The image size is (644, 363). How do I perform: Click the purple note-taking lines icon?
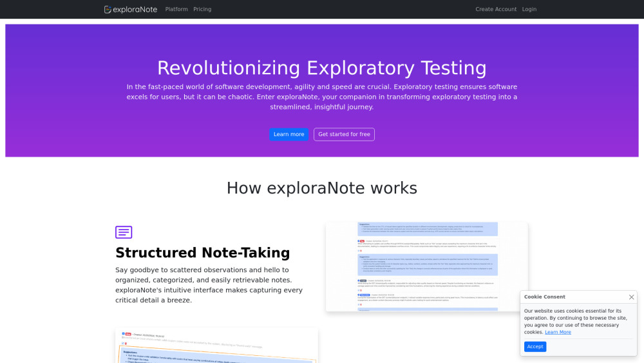(x=124, y=232)
